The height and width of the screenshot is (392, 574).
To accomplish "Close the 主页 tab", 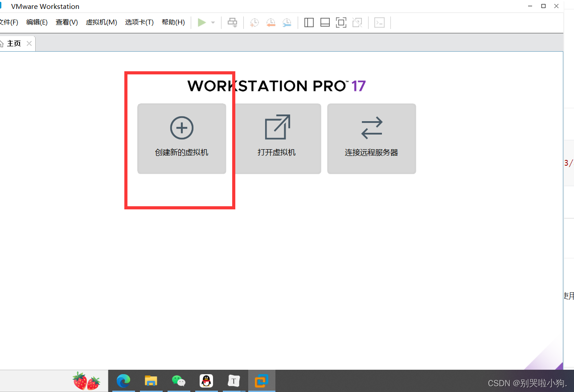I will pyautogui.click(x=29, y=43).
